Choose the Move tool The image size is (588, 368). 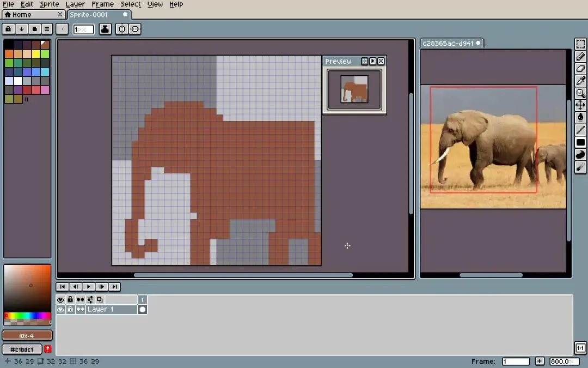click(x=580, y=105)
